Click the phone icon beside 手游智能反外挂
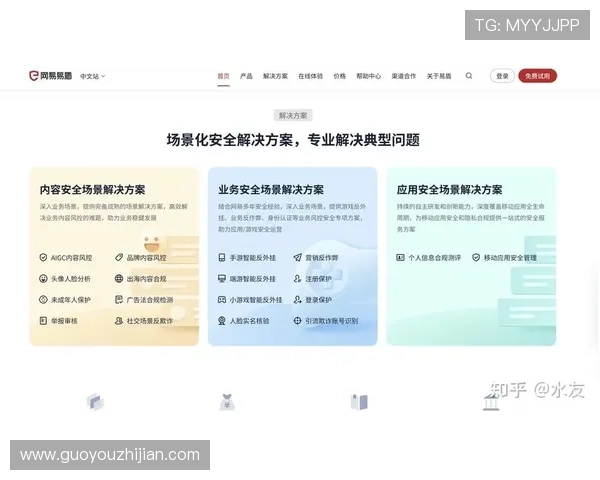 coord(222,257)
